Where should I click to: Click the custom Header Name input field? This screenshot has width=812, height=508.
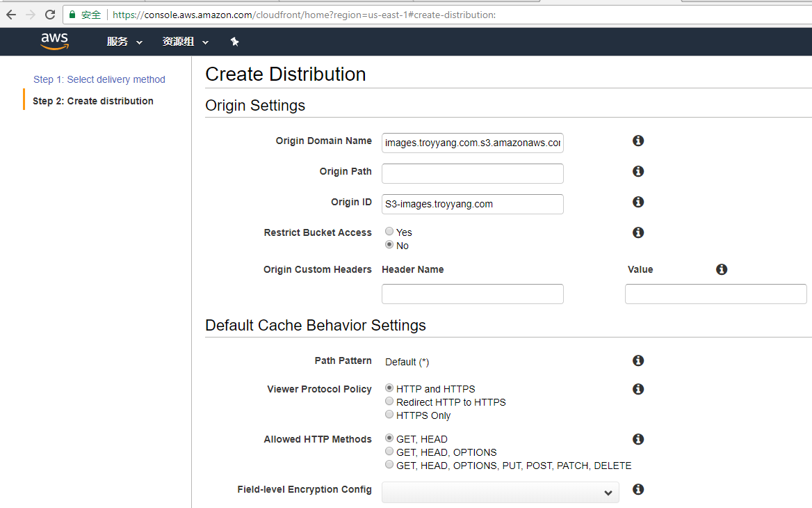pos(473,294)
